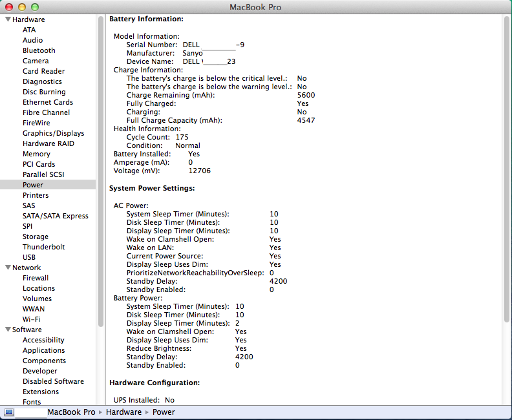This screenshot has height=420, width=512.
Task: Select Storage in the Hardware list
Action: (36, 236)
